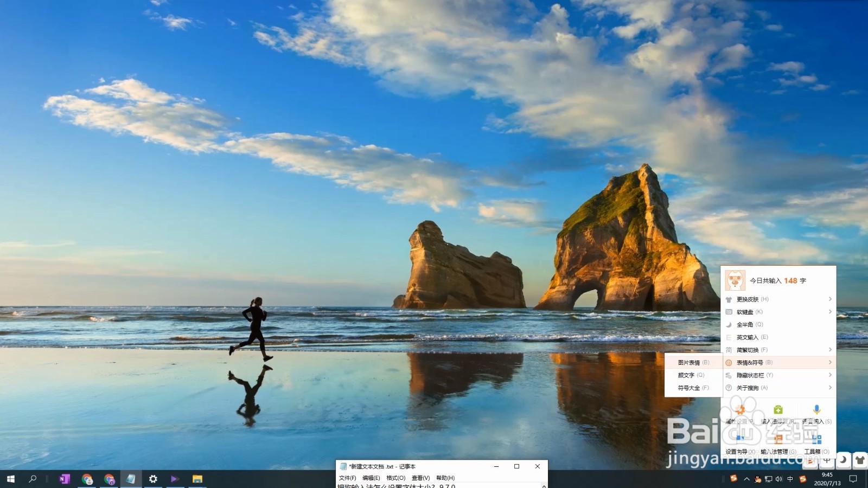The height and width of the screenshot is (488, 868).
Task: Toggle the 中 IME indicator in system tray
Action: click(x=790, y=479)
